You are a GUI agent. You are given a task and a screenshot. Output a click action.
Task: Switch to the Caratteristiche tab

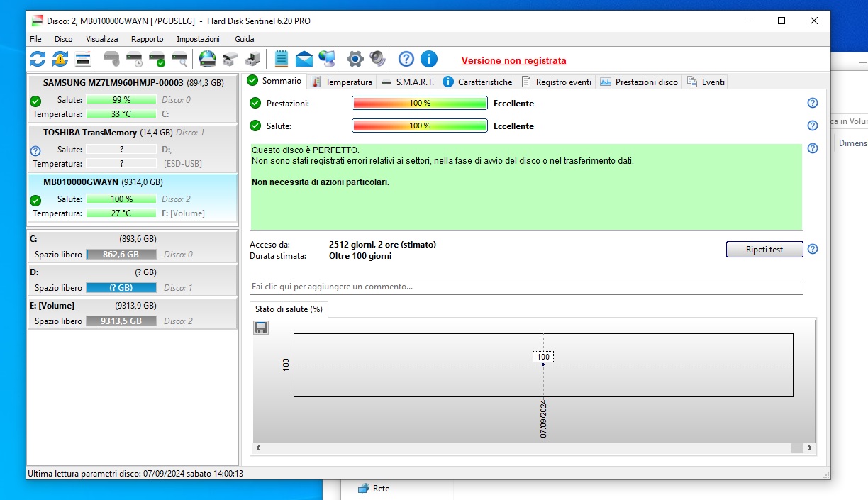tap(477, 82)
